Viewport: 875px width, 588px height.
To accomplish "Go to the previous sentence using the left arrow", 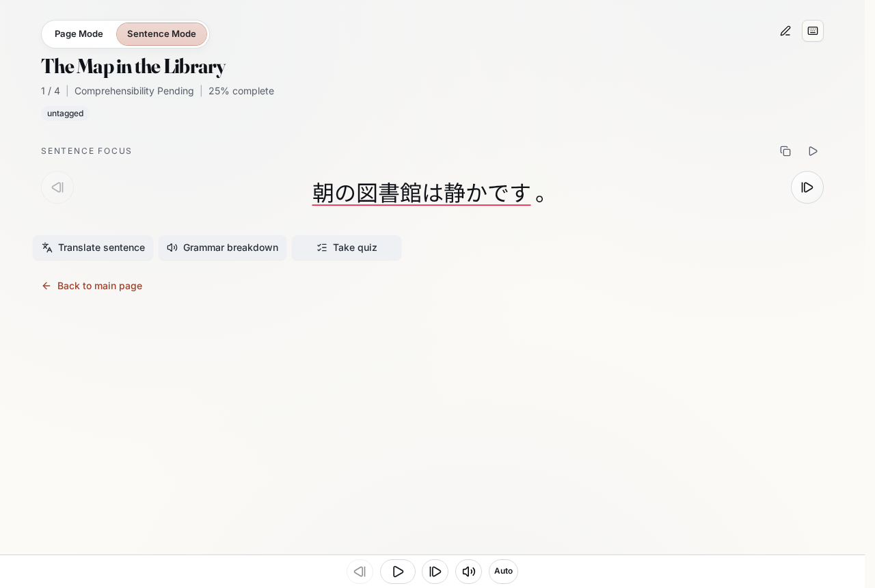I will pos(57,187).
